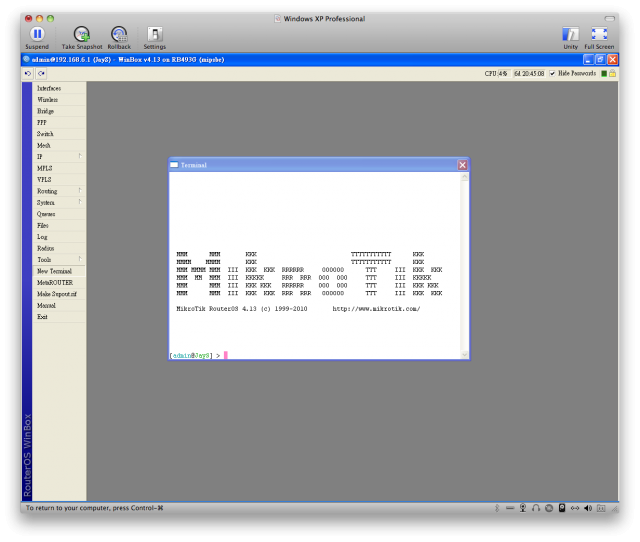Click the CPU usage value field
Screen dimensions: 640x542
502,73
